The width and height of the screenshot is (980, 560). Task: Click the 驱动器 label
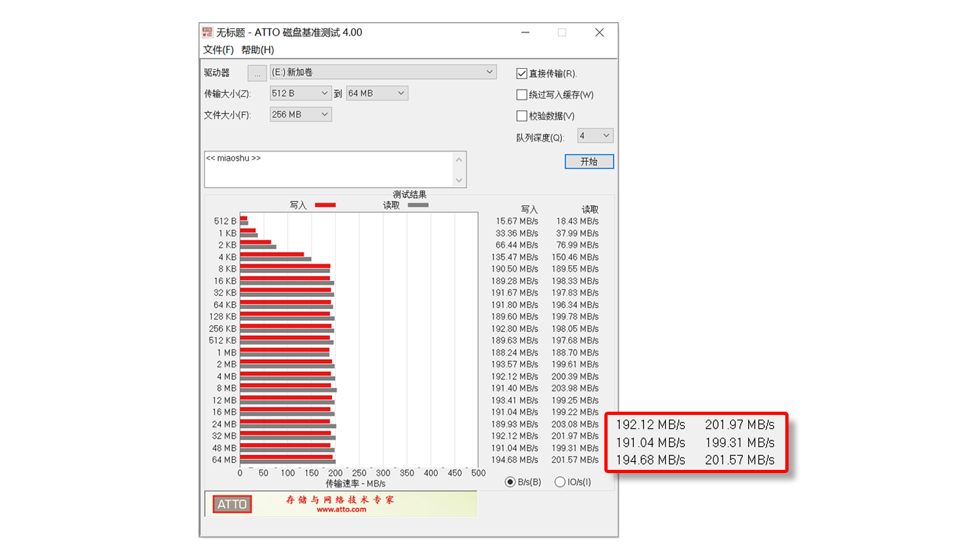click(217, 73)
